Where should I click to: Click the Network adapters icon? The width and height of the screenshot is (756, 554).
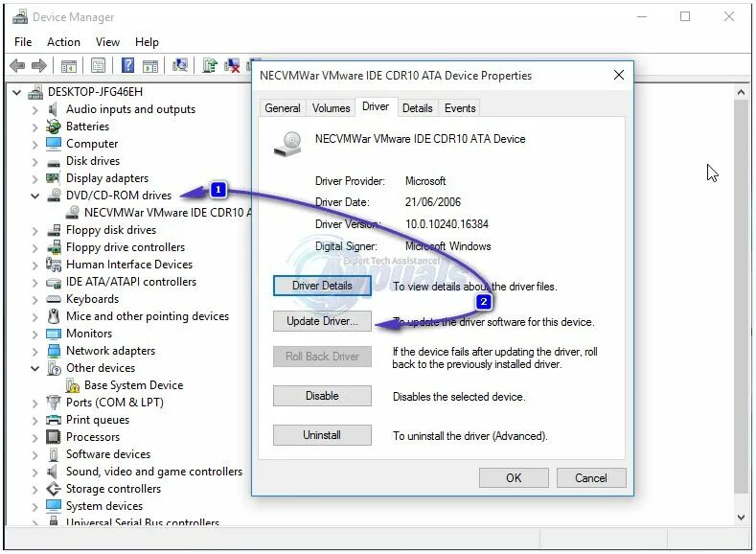(x=54, y=351)
